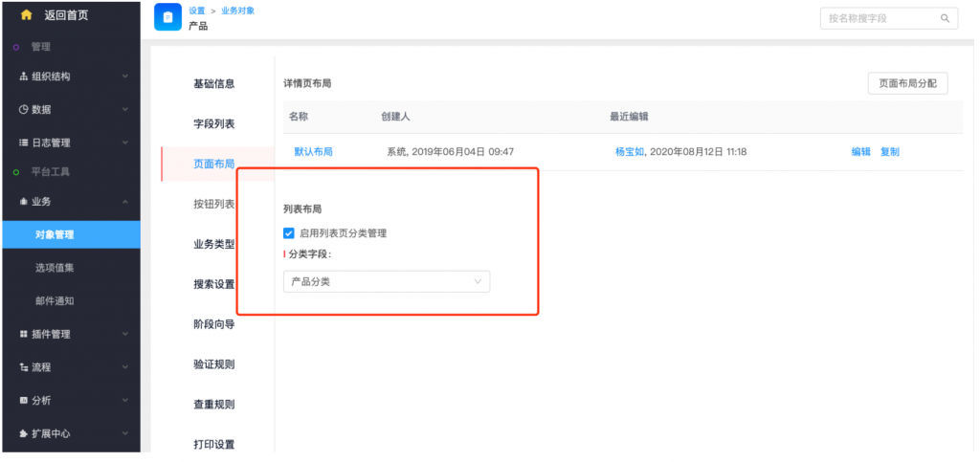Click the blue 产品 object icon in header
980x462 pixels.
tap(167, 17)
